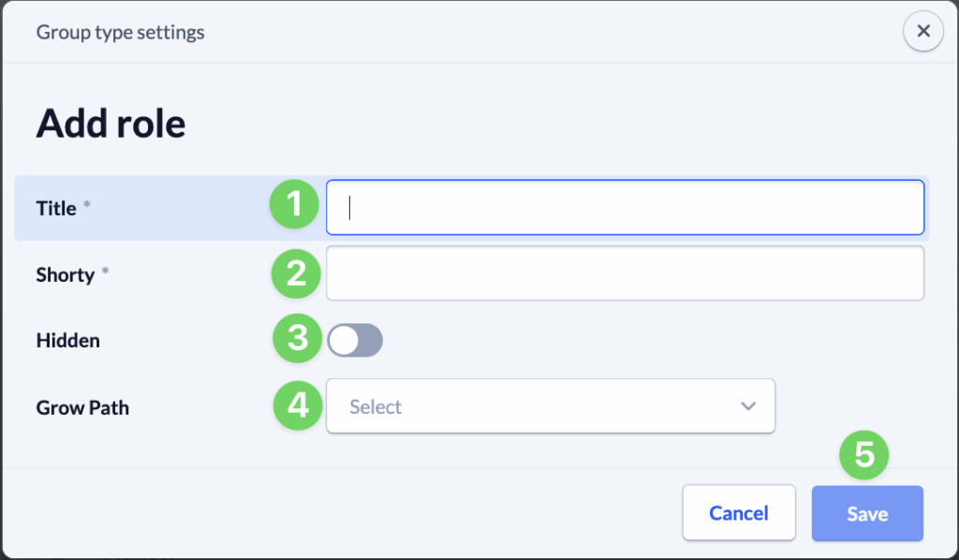Click the chevron arrow in Grow Path
The width and height of the screenshot is (959, 560).
point(747,406)
